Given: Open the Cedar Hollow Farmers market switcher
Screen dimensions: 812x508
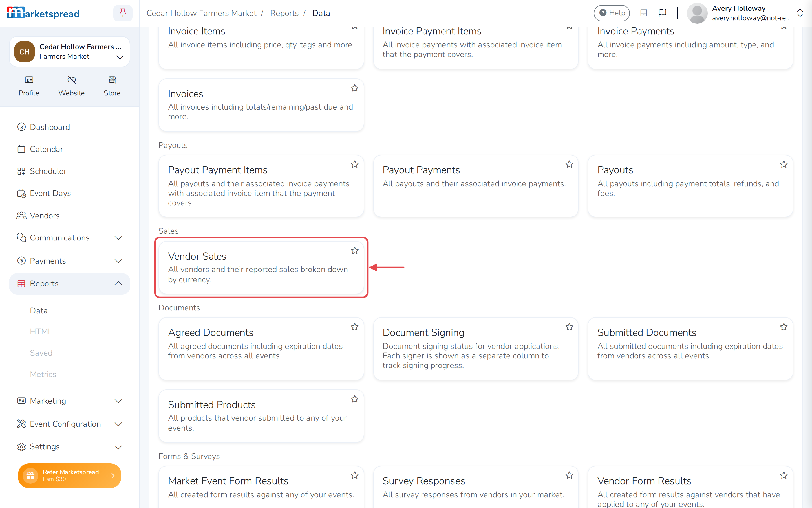Looking at the screenshot, I should point(70,52).
